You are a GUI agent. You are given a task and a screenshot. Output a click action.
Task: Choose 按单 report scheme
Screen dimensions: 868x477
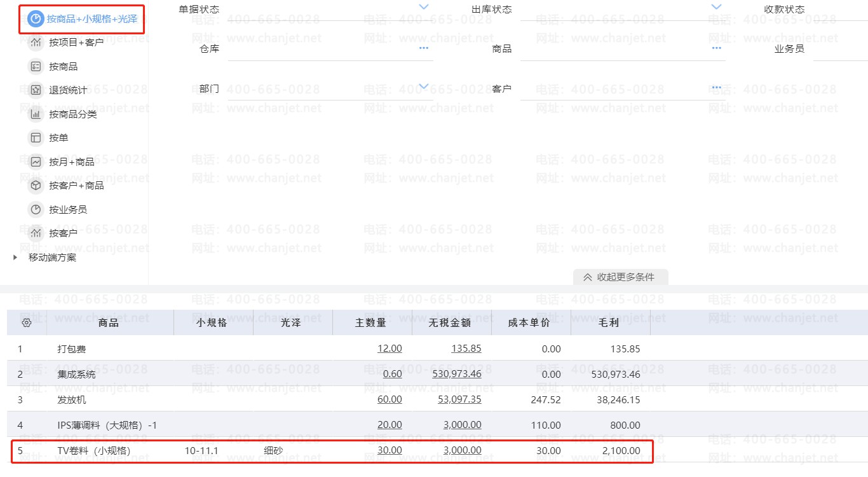pyautogui.click(x=58, y=137)
